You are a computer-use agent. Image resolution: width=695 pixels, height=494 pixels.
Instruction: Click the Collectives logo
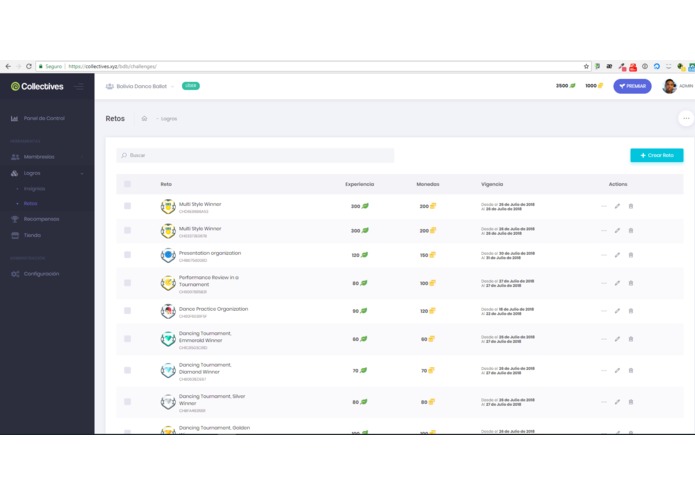click(37, 86)
